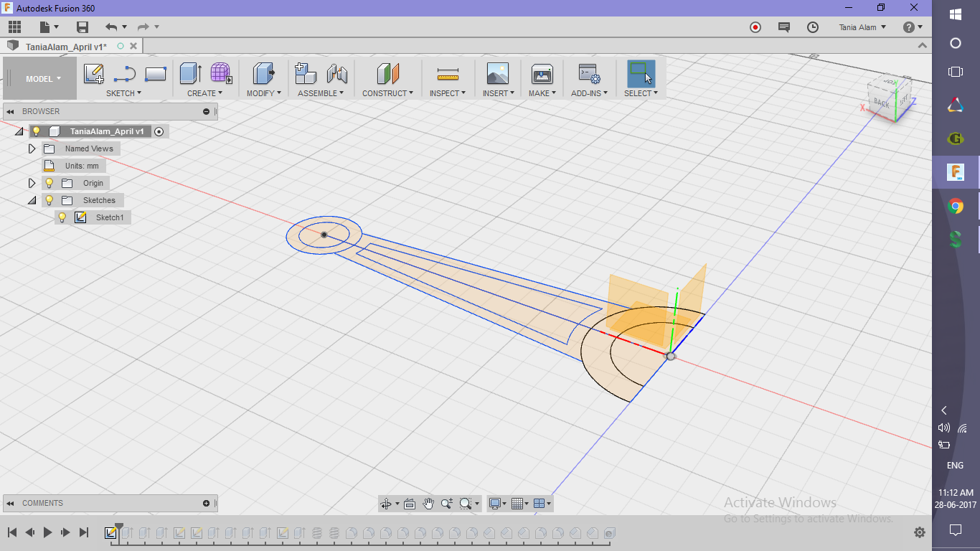Click the record button in top bar

pyautogui.click(x=755, y=27)
